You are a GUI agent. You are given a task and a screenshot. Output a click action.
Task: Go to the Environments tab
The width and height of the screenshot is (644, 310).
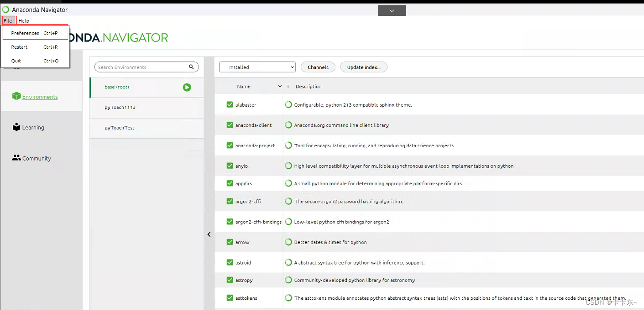pos(41,96)
